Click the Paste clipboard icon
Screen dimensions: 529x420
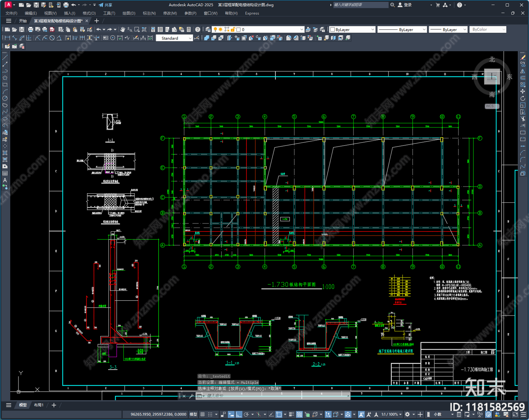point(75,29)
